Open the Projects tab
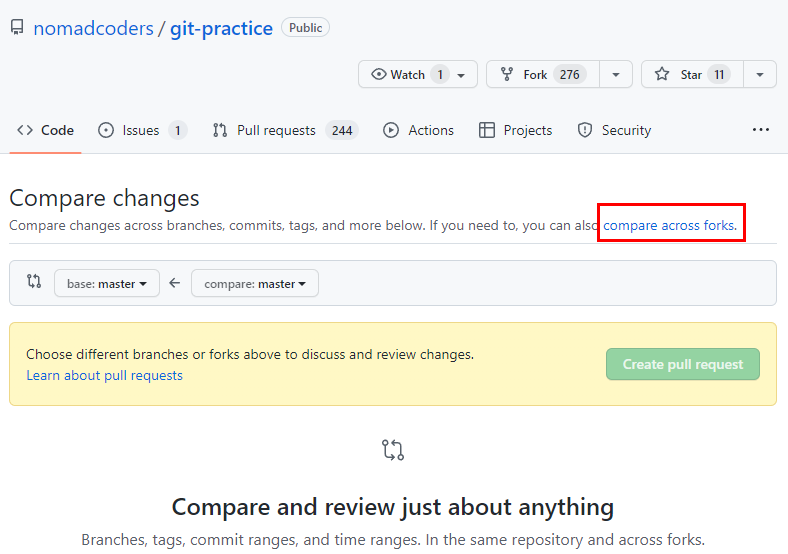Image resolution: width=788 pixels, height=554 pixels. click(x=515, y=130)
